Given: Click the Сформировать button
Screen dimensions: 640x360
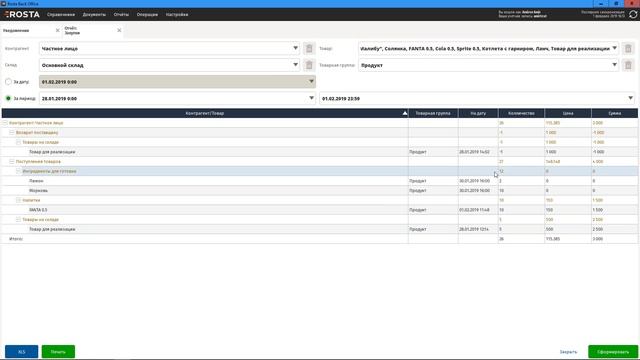Looking at the screenshot, I should (613, 351).
